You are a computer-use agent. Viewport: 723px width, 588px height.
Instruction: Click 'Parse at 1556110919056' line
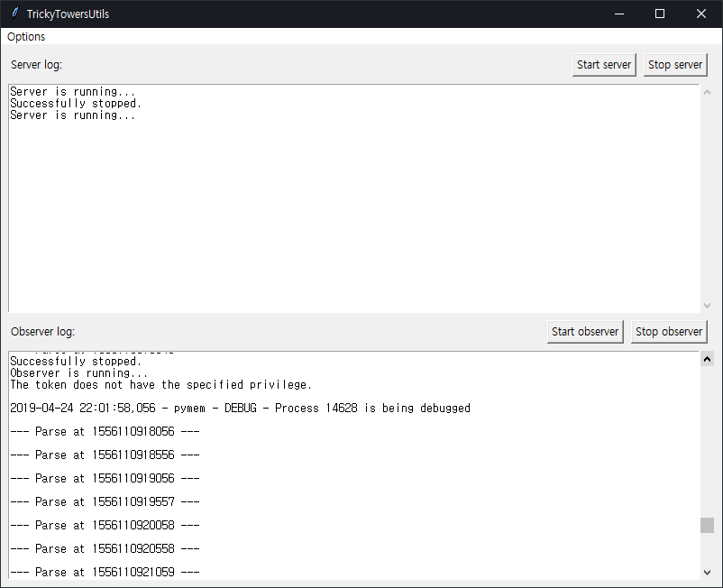pyautogui.click(x=105, y=479)
